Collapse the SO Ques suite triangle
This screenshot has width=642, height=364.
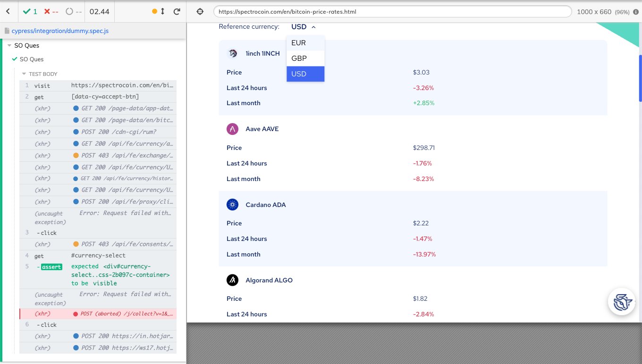tap(9, 46)
